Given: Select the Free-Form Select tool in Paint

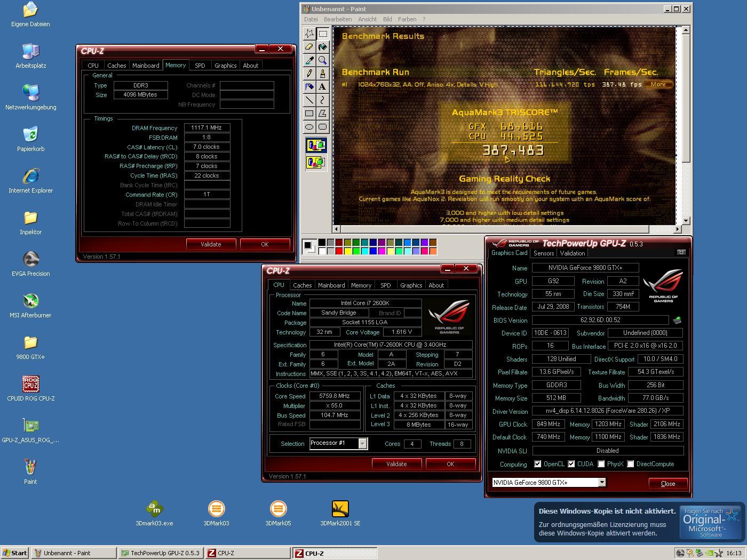Looking at the screenshot, I should [x=309, y=34].
